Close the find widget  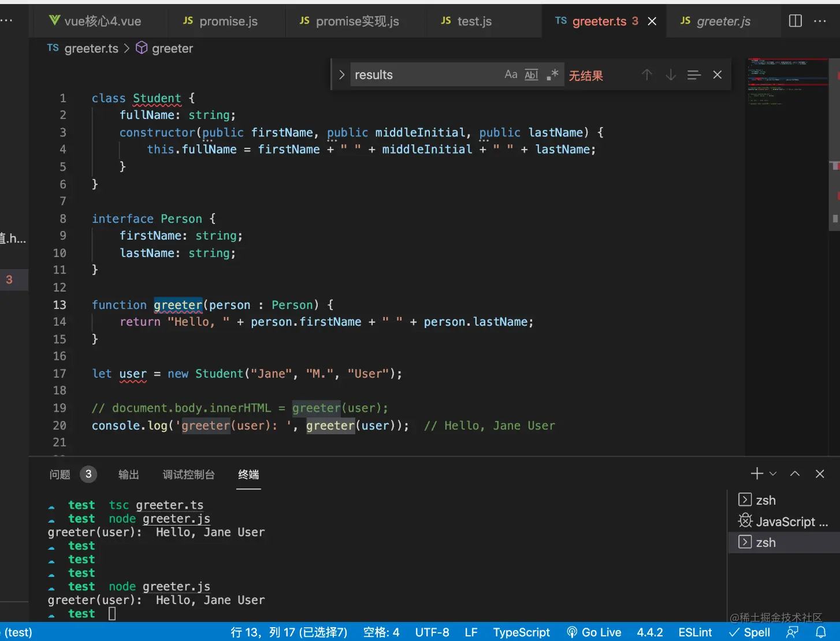[x=718, y=74]
